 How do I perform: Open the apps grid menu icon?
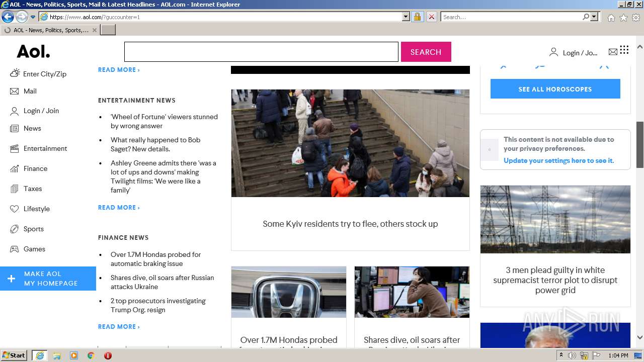[624, 49]
